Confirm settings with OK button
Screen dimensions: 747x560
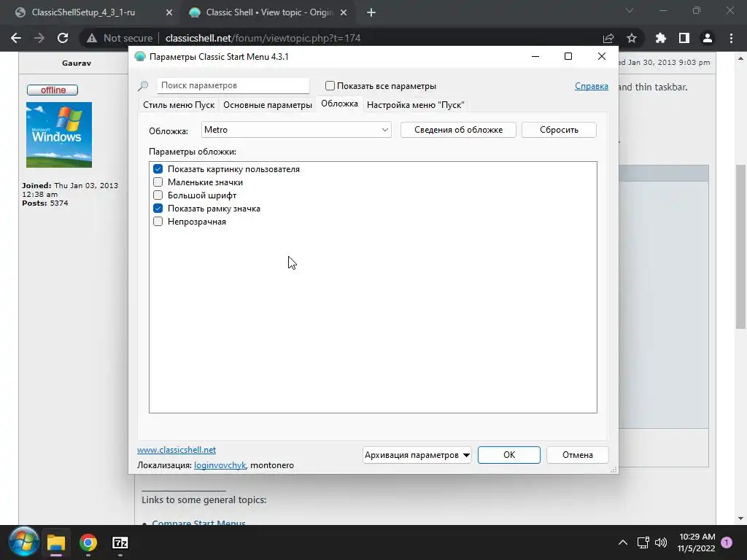508,455
